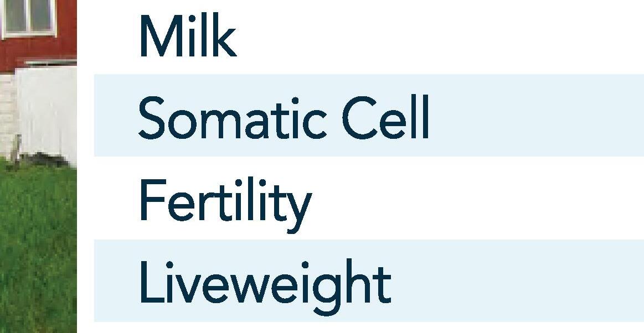Click the Milk row label
This screenshot has height=333, width=644.
tap(187, 37)
